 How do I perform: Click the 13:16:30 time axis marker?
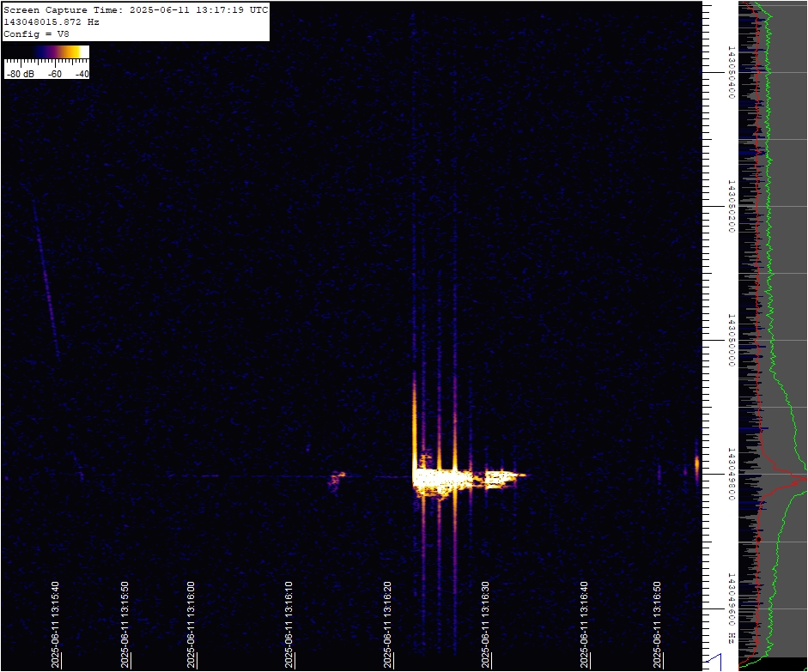tap(485, 625)
